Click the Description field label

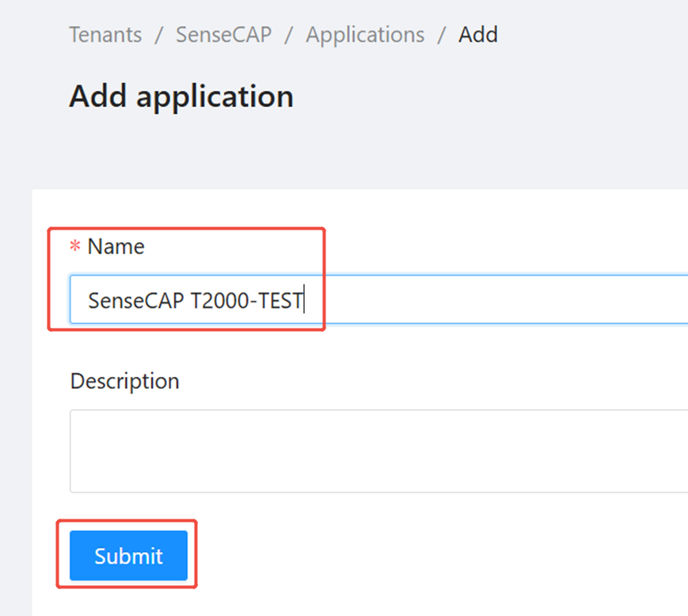124,381
